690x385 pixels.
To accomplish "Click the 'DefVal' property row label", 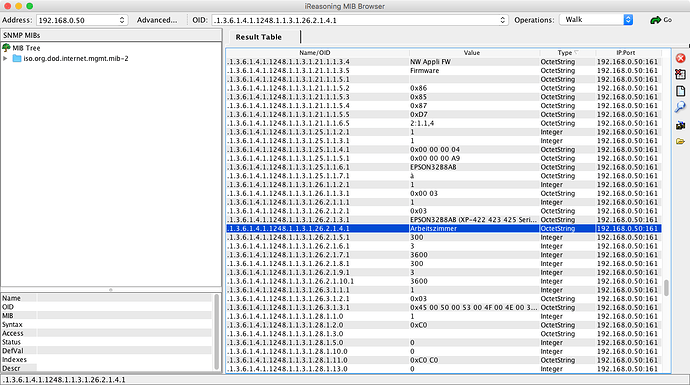I will coord(12,351).
